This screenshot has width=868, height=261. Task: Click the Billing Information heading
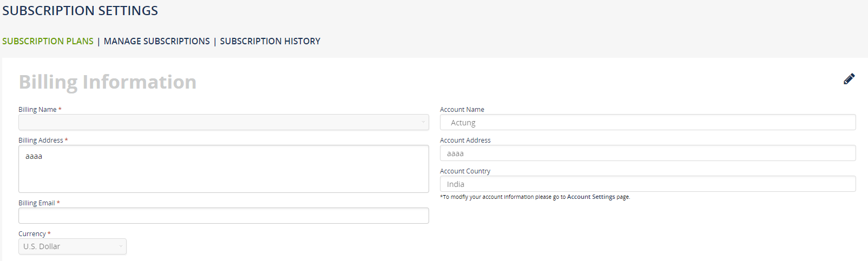pos(107,82)
